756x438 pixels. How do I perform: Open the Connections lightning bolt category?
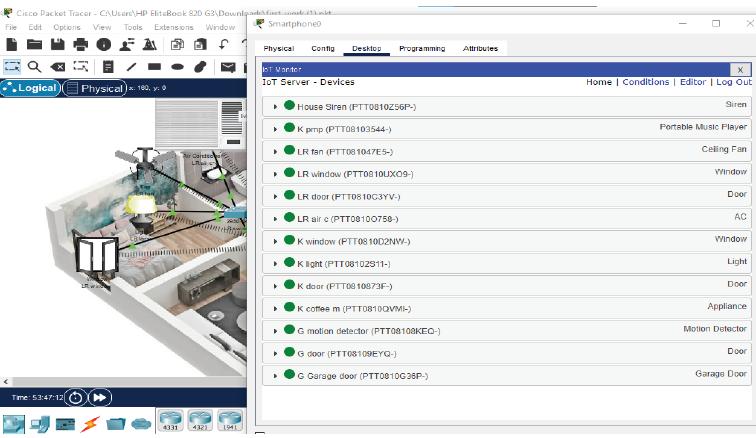click(x=90, y=424)
